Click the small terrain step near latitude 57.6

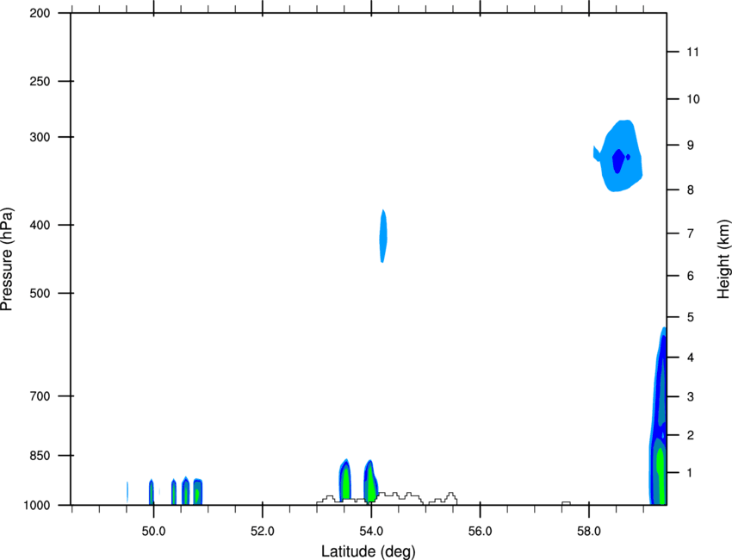[x=566, y=503]
